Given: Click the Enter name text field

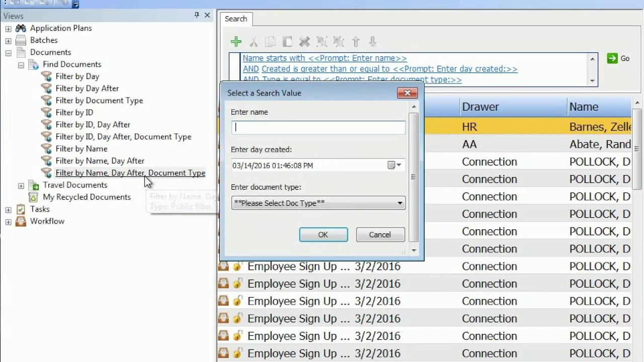Looking at the screenshot, I should [x=318, y=127].
